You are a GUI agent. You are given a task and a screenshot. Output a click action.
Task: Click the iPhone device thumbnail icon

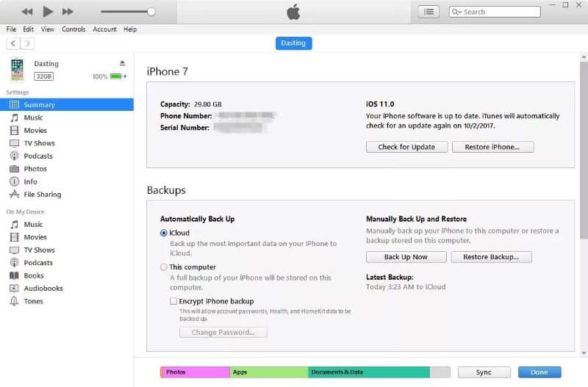coord(17,70)
